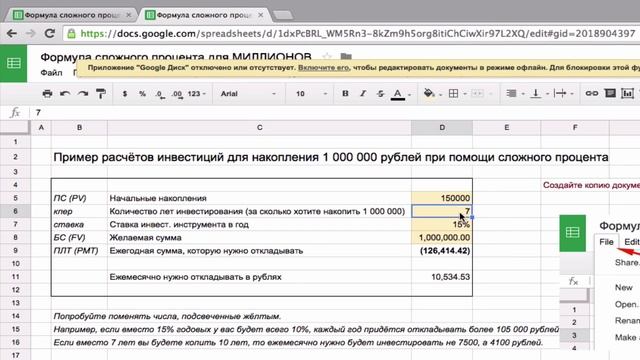The width and height of the screenshot is (640, 360).
Task: Click the document title to rename it
Action: pos(176,57)
